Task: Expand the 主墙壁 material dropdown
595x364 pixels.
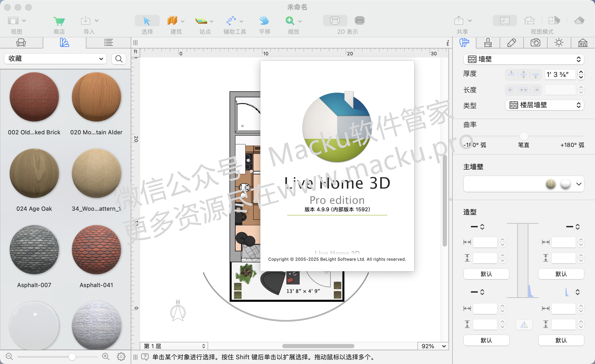Action: coord(579,184)
